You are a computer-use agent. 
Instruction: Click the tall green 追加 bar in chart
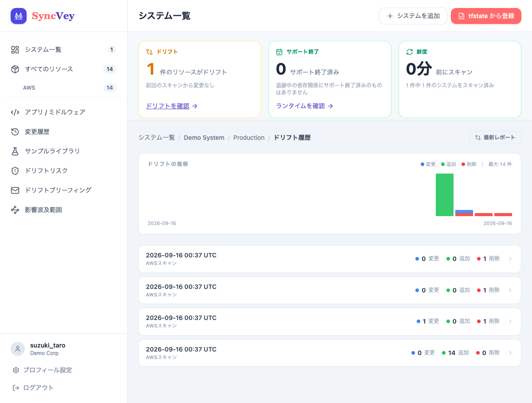pos(445,195)
